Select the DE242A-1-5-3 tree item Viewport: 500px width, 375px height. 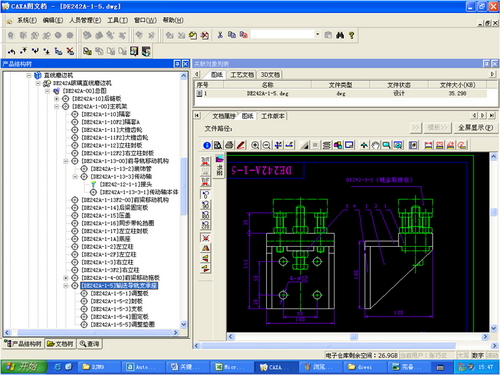click(x=117, y=309)
